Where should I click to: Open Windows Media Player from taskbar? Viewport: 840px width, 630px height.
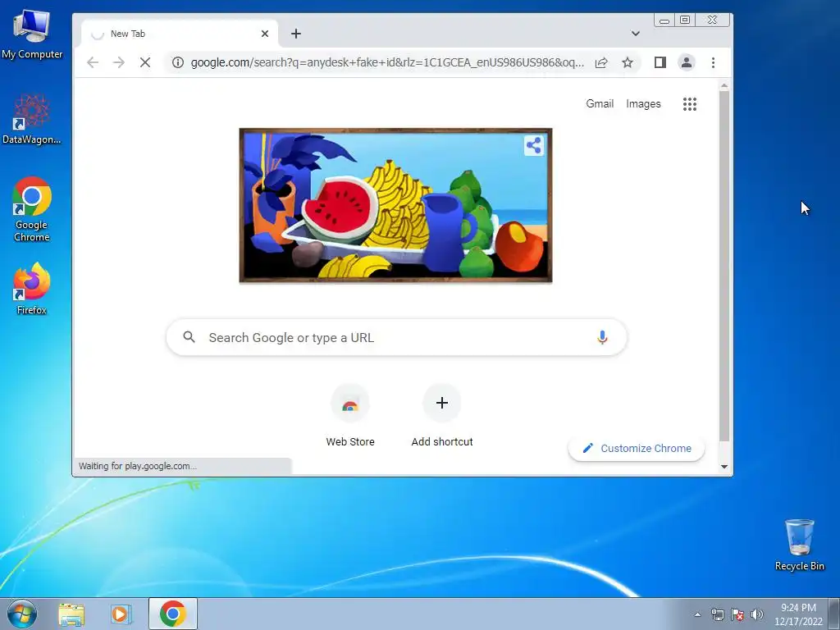121,614
